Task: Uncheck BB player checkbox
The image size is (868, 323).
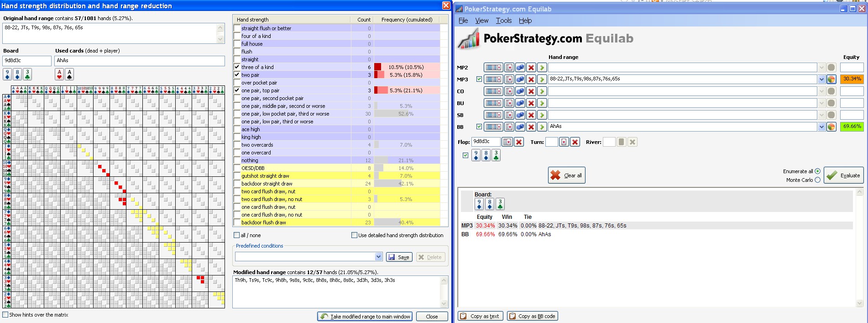Action: [x=479, y=127]
